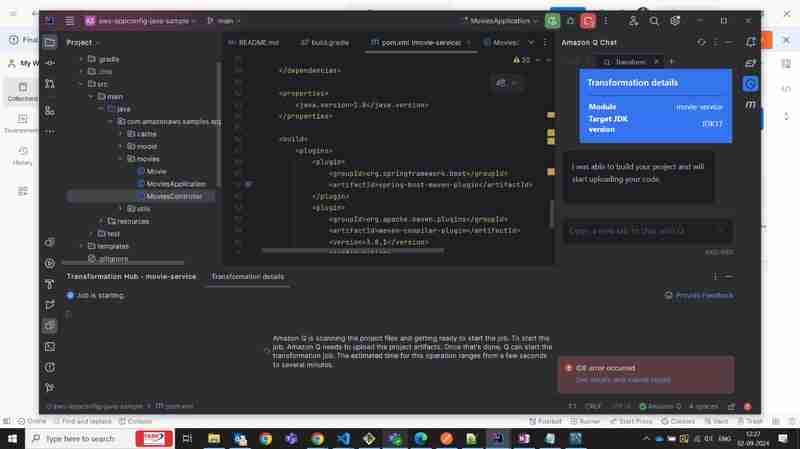Click the project tree horizontal scrollbar

[123, 263]
